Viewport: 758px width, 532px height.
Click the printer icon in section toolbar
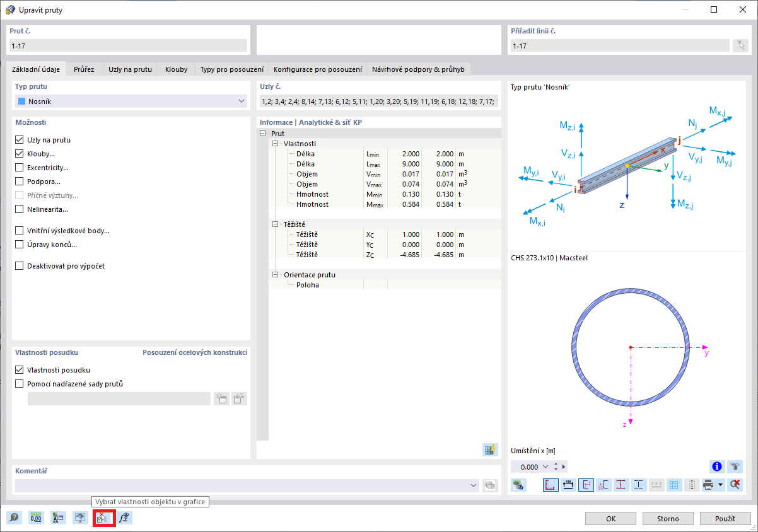(708, 485)
